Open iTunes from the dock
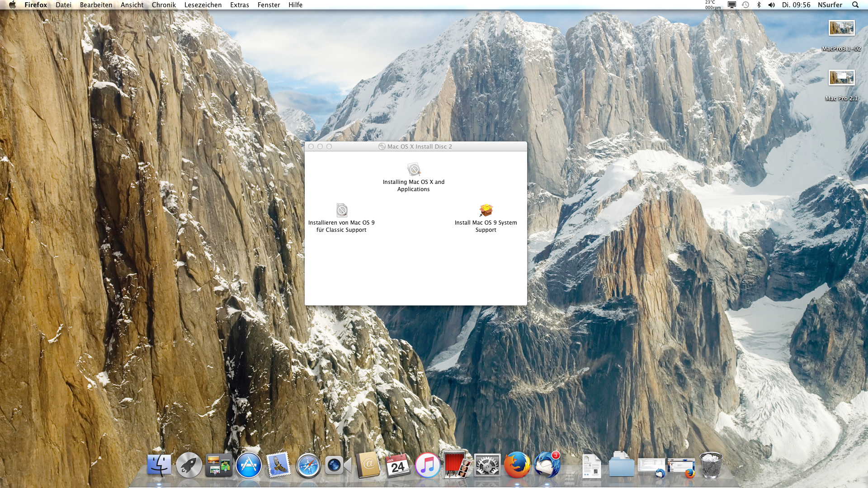 427,465
